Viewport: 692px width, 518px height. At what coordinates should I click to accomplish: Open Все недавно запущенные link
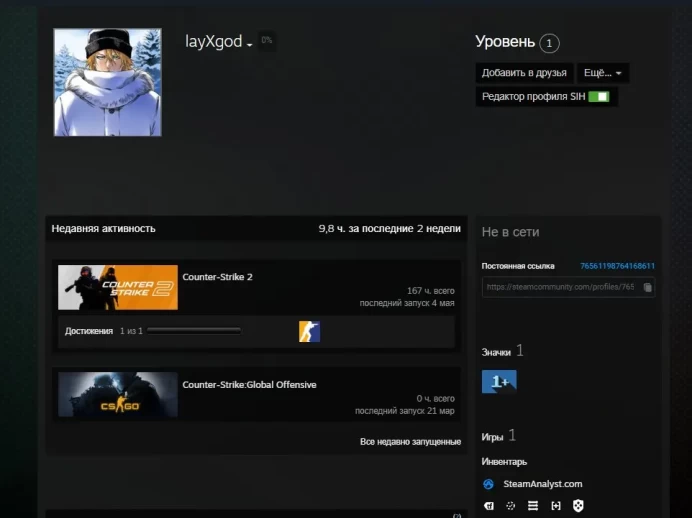click(410, 442)
